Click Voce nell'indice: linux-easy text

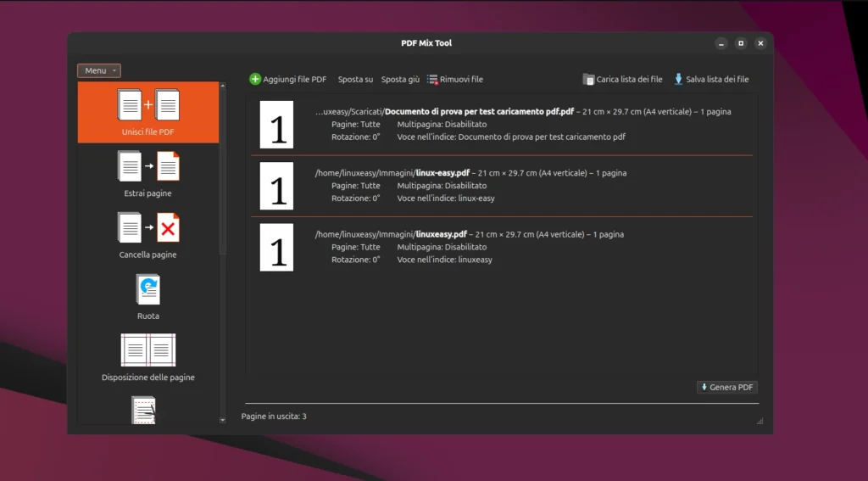point(446,198)
